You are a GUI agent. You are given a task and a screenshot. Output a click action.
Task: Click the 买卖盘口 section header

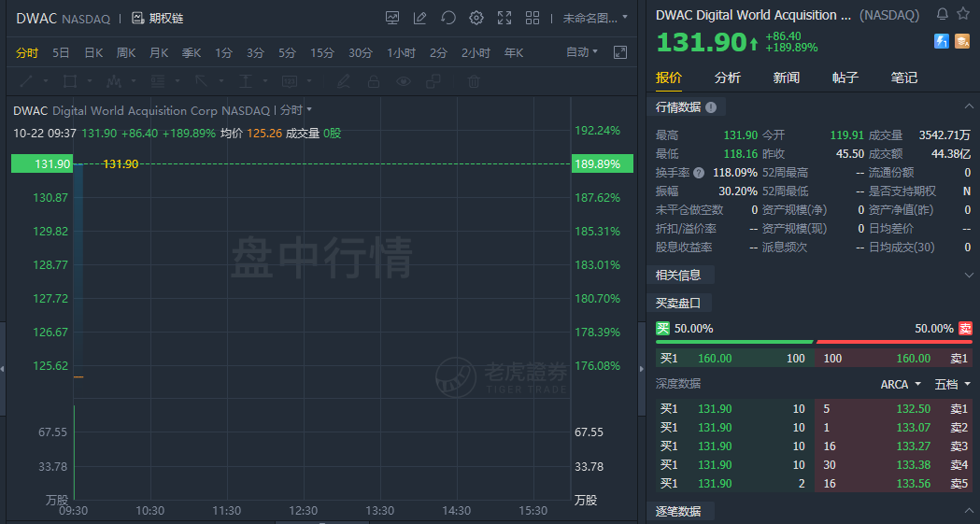678,303
